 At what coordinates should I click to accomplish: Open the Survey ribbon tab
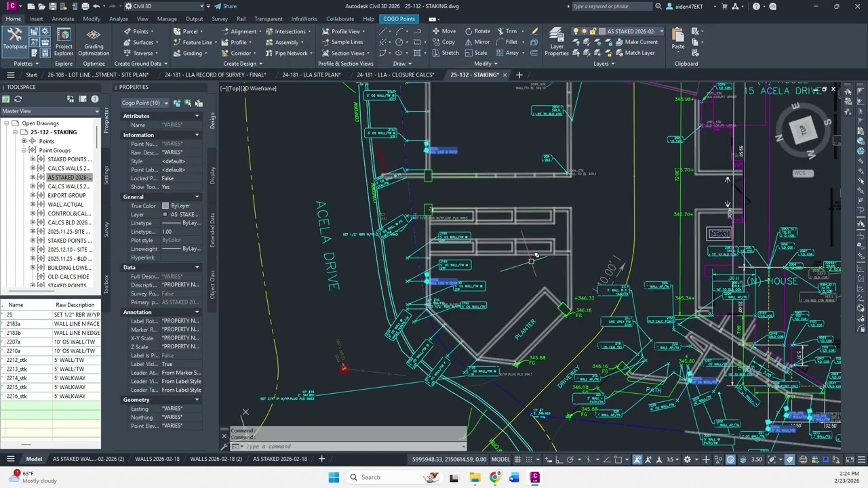220,19
